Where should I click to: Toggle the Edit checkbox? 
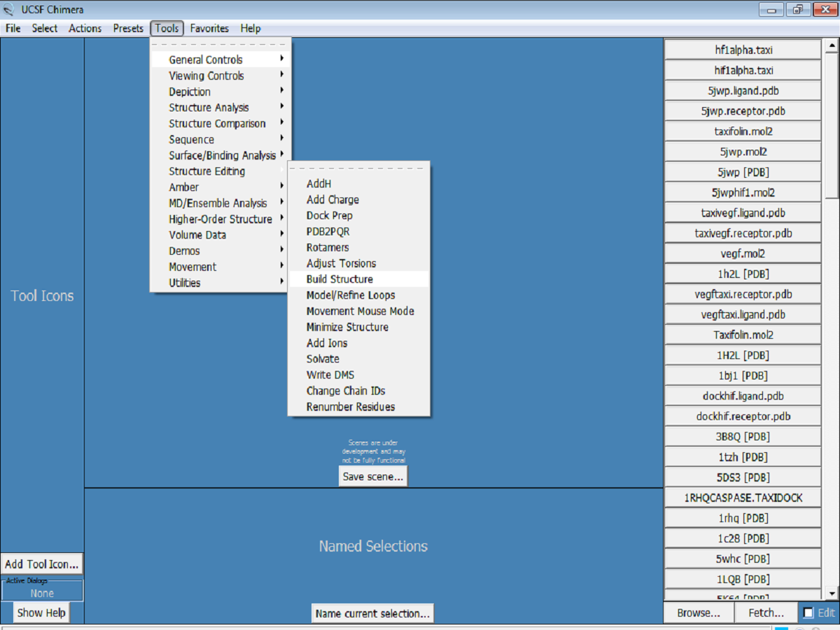click(808, 612)
